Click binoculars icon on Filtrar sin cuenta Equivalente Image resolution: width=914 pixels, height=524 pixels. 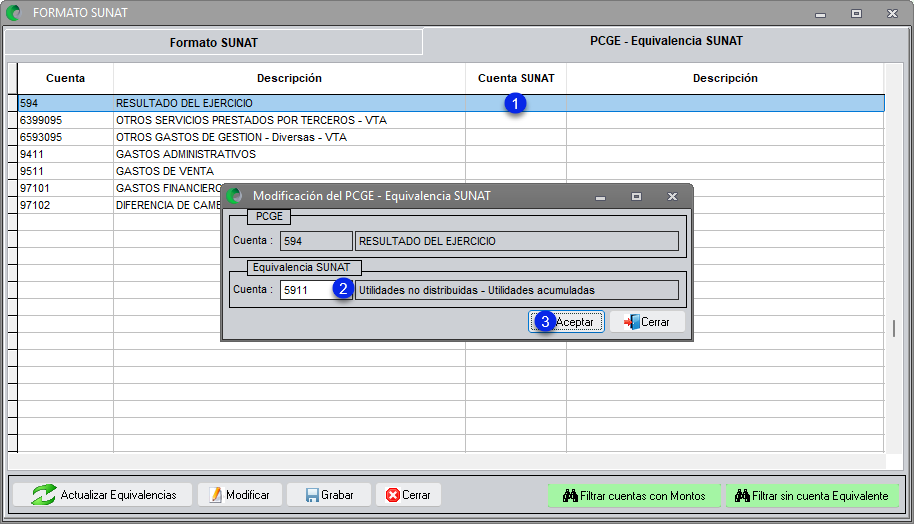[742, 496]
